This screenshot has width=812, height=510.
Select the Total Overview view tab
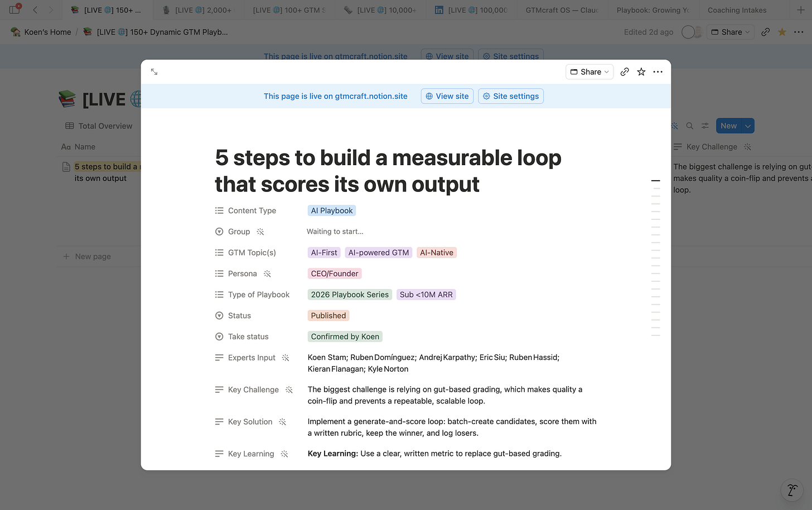(x=99, y=126)
